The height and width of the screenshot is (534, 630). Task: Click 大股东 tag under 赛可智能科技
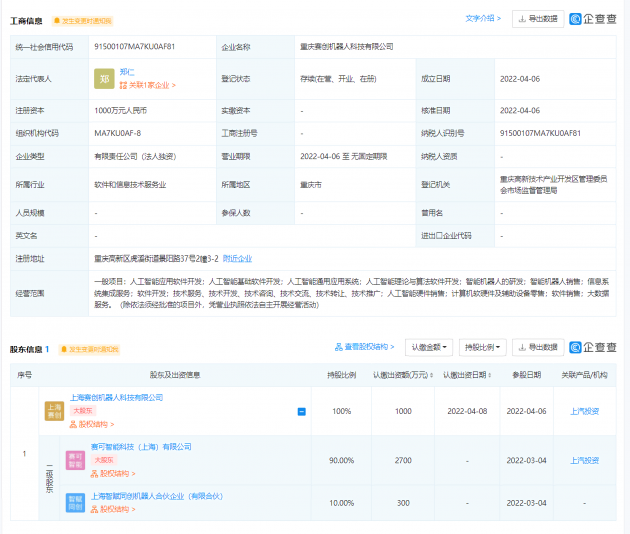coord(104,460)
